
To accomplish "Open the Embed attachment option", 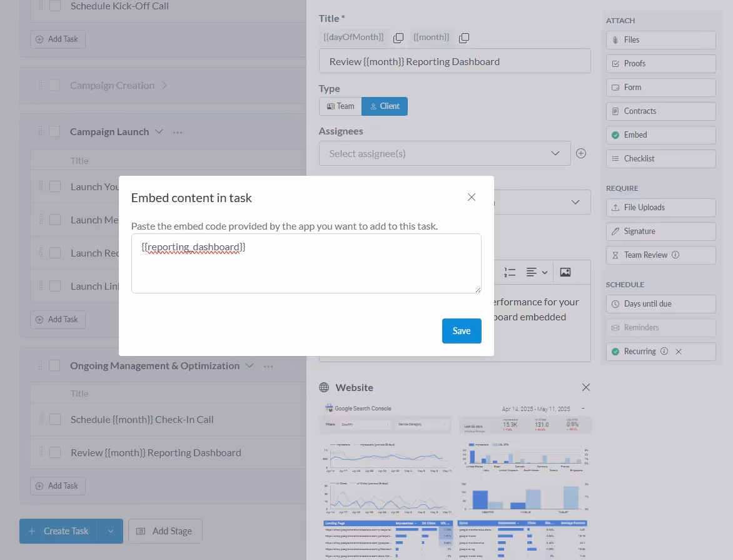I will [x=660, y=135].
